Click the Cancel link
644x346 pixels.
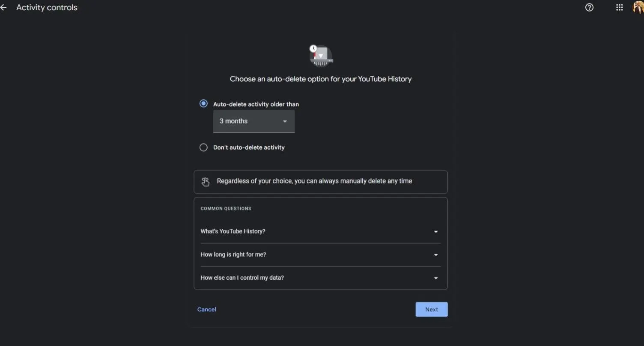tap(206, 310)
